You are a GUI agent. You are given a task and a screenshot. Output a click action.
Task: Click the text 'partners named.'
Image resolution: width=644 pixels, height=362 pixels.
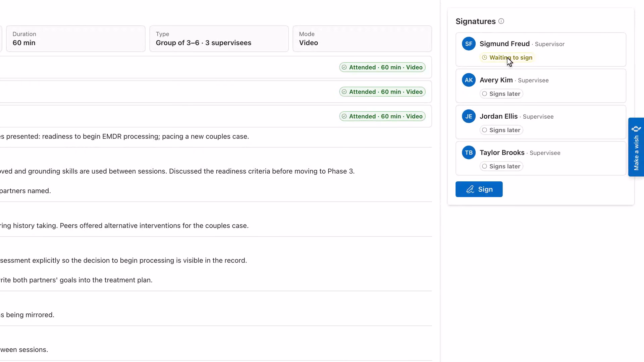click(25, 191)
